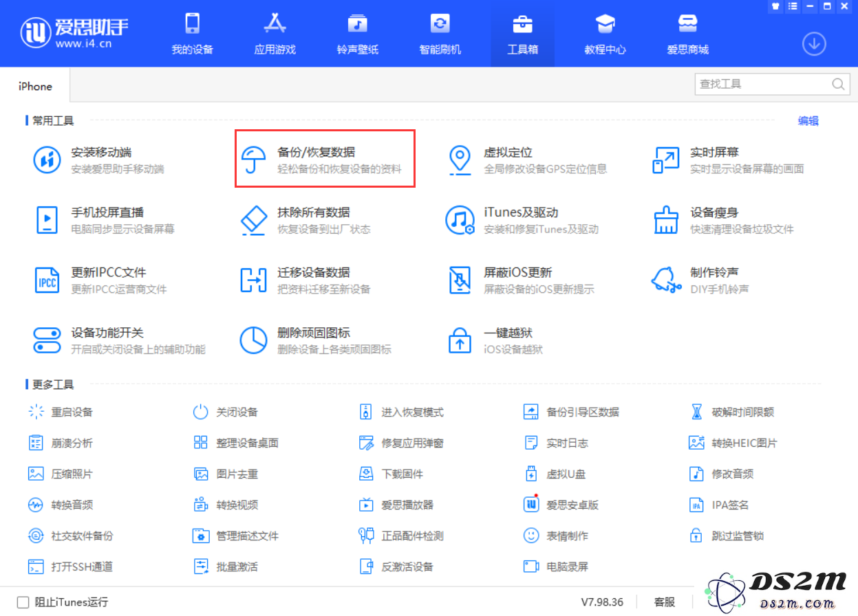Open 制作铃声 bell icon
This screenshot has width=858, height=616.
click(x=666, y=280)
